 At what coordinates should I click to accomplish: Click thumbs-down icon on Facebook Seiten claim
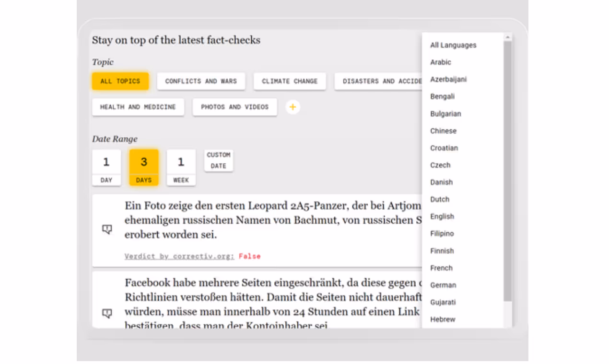coord(107,313)
